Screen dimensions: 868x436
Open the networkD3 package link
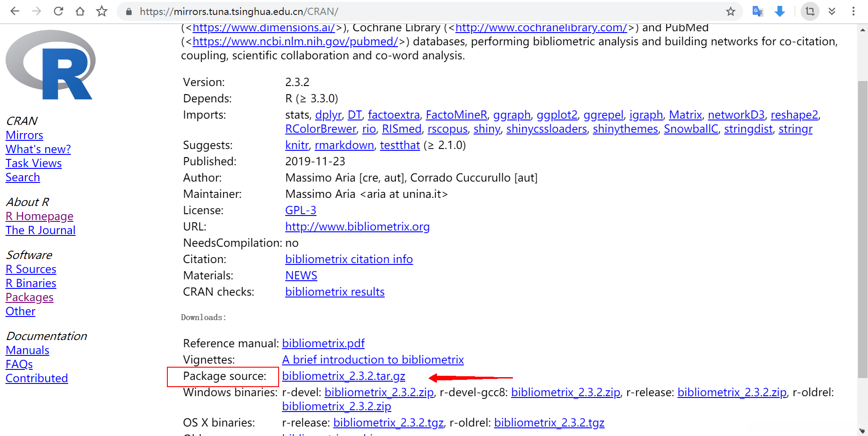[x=736, y=115]
